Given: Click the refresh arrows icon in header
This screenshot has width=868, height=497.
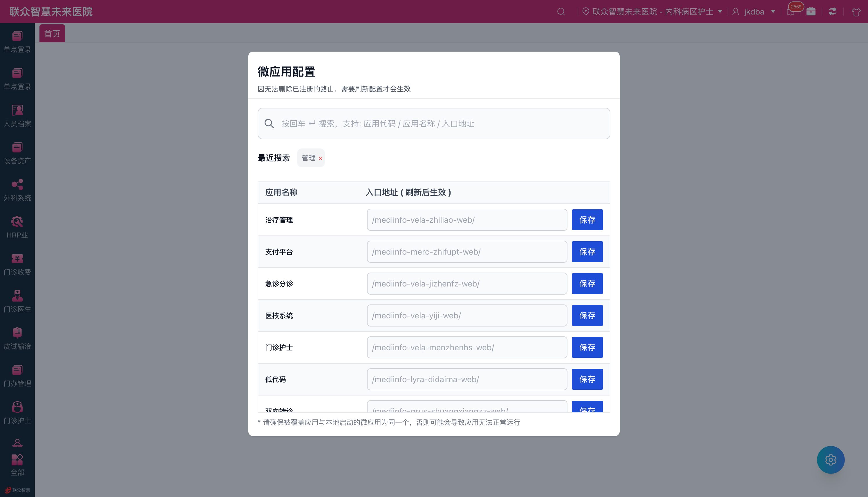Looking at the screenshot, I should [833, 12].
